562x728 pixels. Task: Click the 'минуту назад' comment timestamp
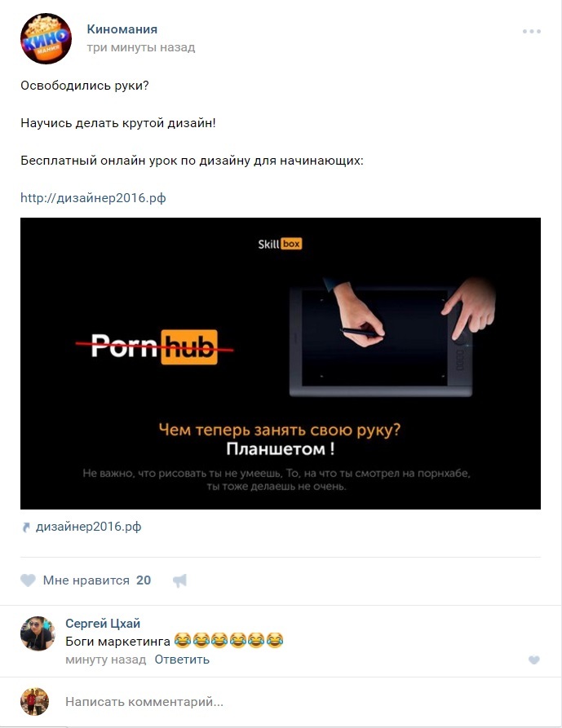click(105, 660)
